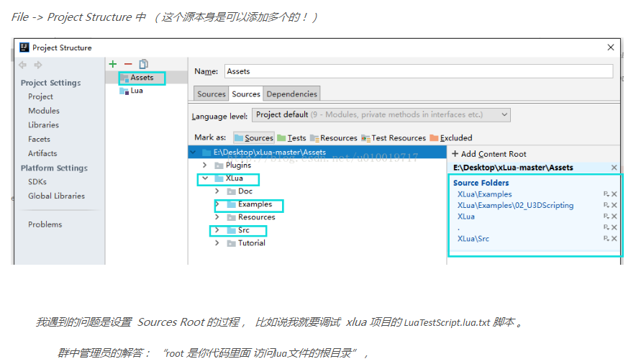636x364 pixels.
Task: Click the red minus remove module icon
Action: point(128,64)
